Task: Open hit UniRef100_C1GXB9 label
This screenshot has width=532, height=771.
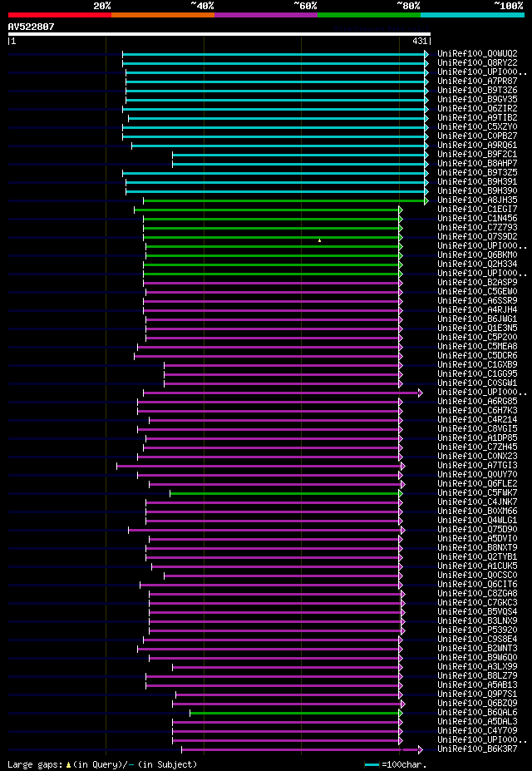Action: tap(477, 366)
